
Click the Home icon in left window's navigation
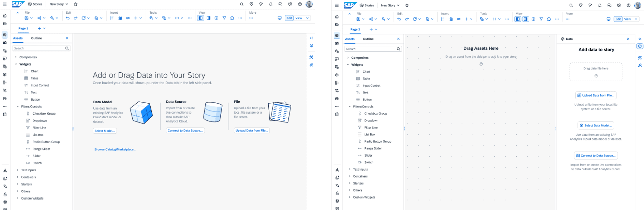tap(5, 16)
